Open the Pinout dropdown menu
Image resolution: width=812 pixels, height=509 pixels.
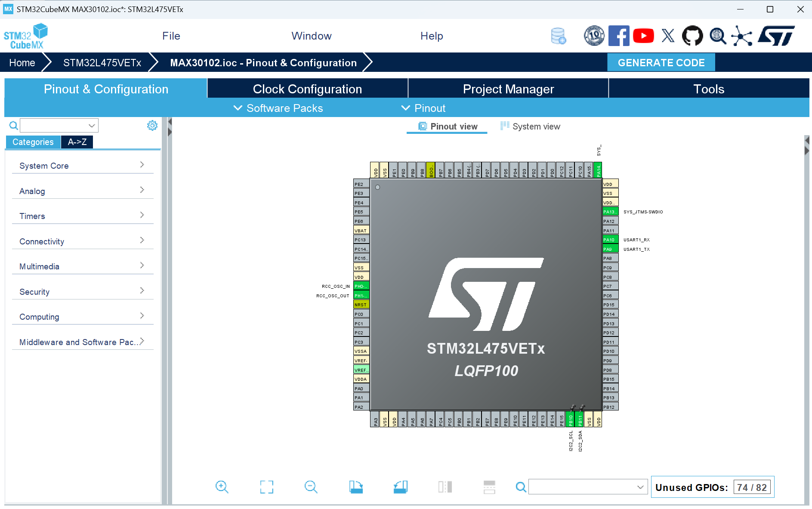point(423,108)
